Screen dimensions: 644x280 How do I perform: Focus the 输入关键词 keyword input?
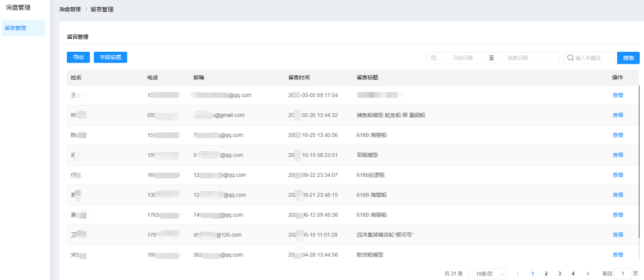pos(593,58)
